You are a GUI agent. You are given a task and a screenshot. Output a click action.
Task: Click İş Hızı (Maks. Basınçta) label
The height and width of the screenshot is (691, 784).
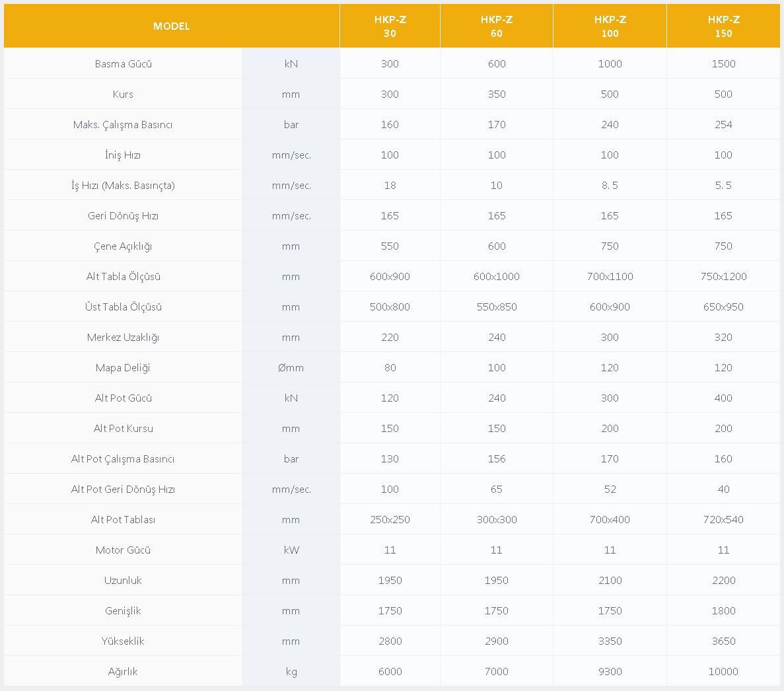pyautogui.click(x=123, y=186)
